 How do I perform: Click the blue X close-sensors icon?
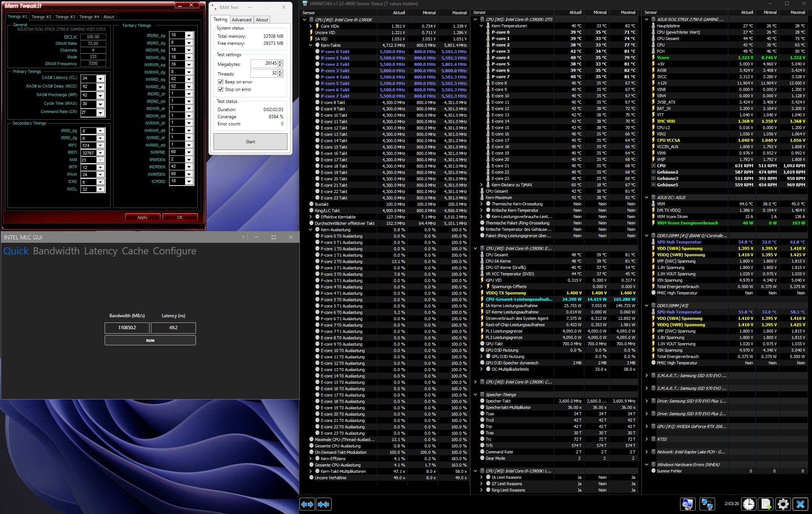tap(800, 504)
